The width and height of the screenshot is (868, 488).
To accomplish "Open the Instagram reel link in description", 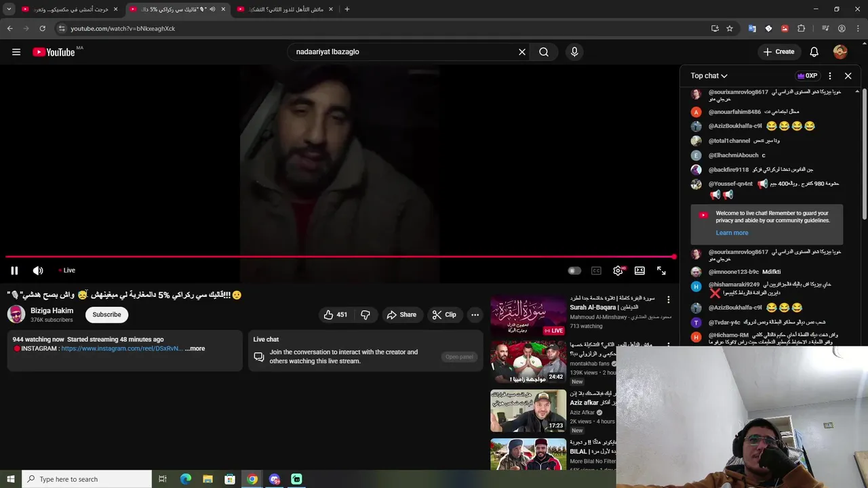I will click(122, 348).
